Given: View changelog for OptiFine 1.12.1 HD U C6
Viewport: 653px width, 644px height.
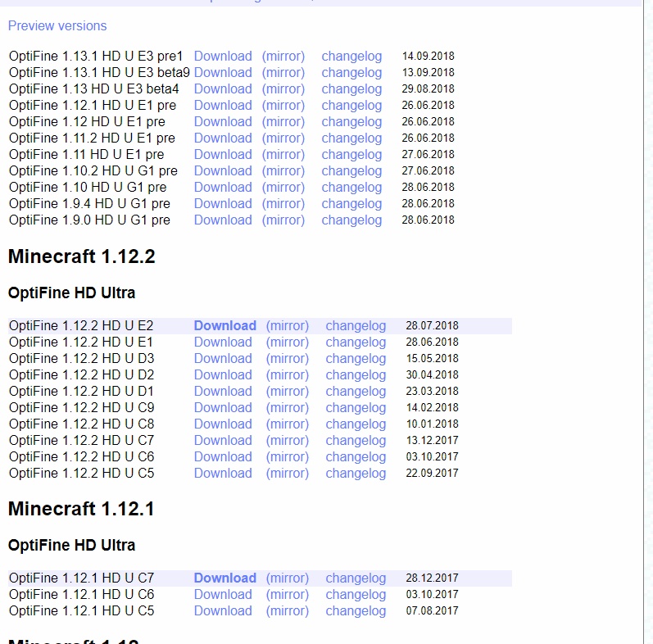Looking at the screenshot, I should pos(356,594).
